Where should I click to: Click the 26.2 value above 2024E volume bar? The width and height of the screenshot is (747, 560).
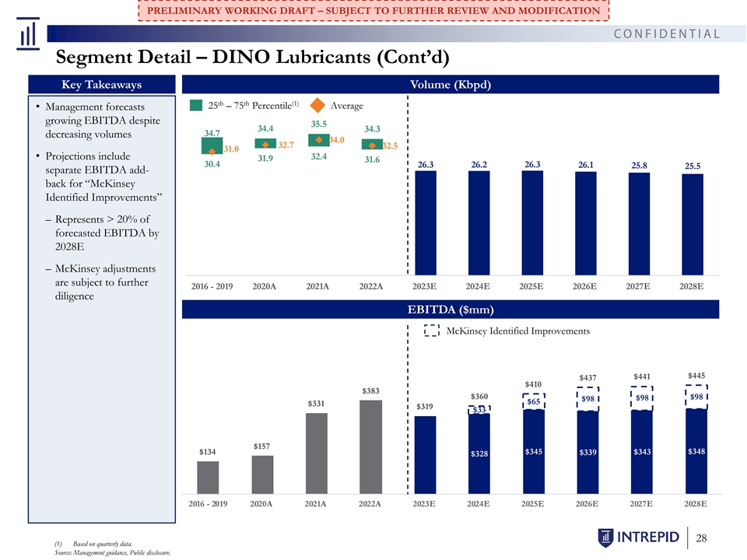pos(479,164)
